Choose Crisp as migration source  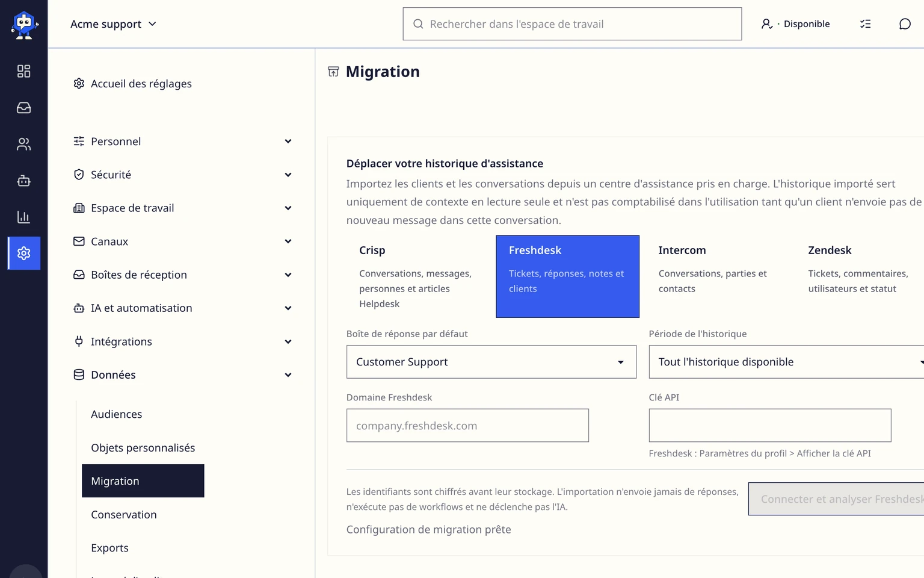point(418,276)
